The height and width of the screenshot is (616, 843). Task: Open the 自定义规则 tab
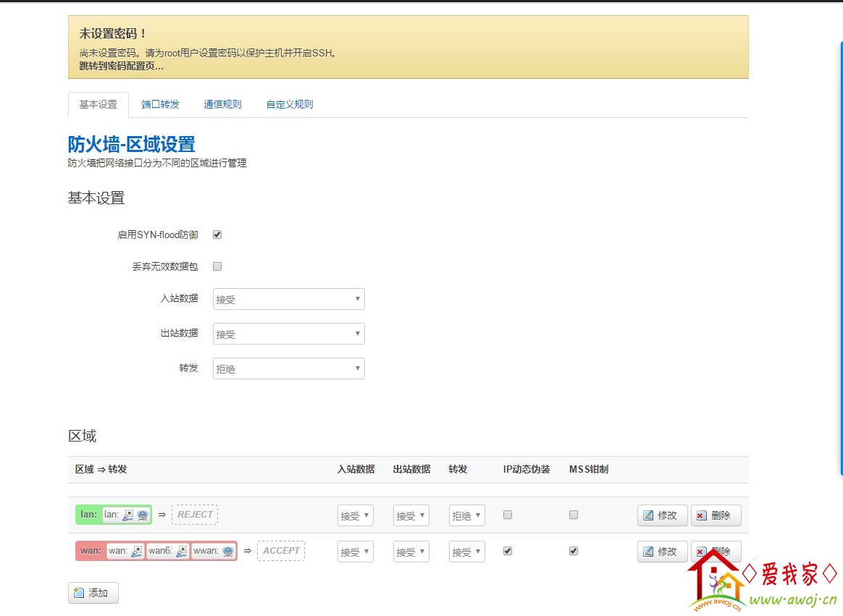click(x=290, y=104)
